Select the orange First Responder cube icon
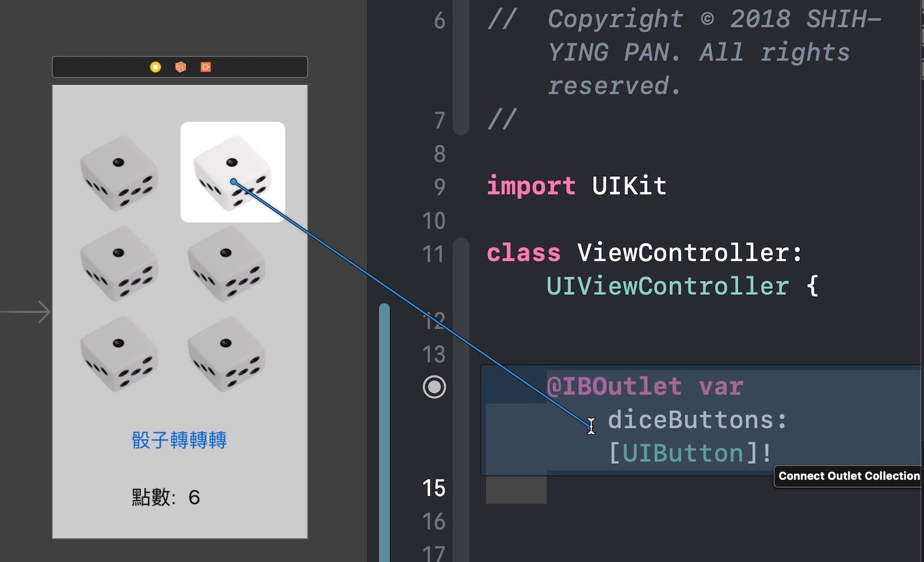The image size is (924, 562). [x=180, y=67]
